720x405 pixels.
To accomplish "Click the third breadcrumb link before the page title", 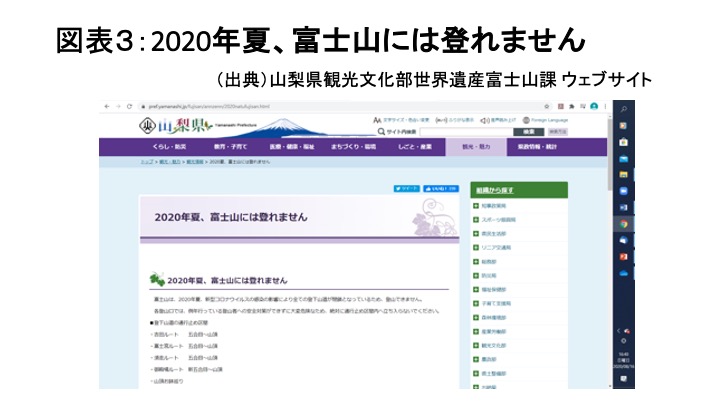I will tap(195, 162).
